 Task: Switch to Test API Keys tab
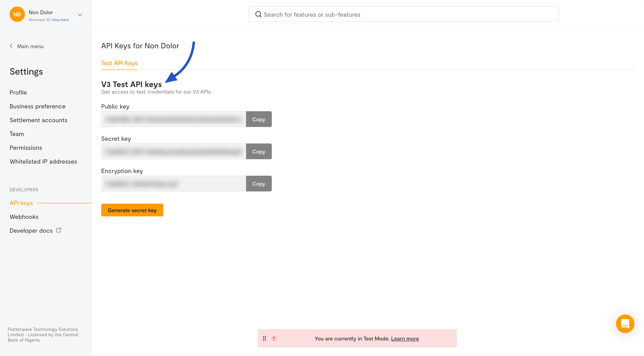coord(119,63)
